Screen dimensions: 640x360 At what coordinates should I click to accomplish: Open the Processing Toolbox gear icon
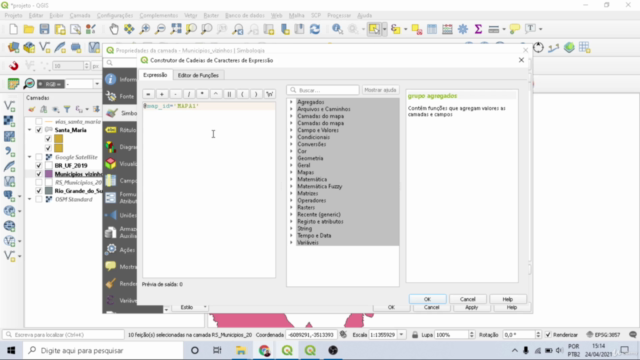462,29
